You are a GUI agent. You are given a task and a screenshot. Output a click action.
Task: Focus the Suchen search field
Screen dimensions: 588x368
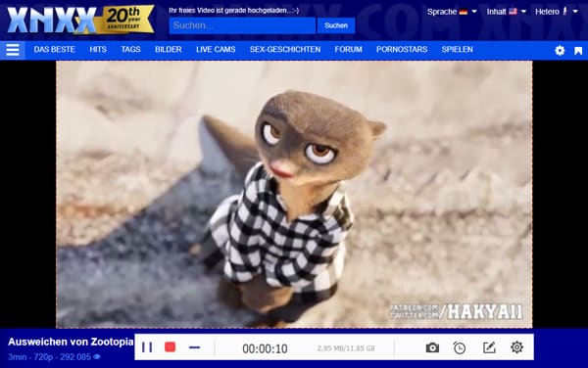242,25
